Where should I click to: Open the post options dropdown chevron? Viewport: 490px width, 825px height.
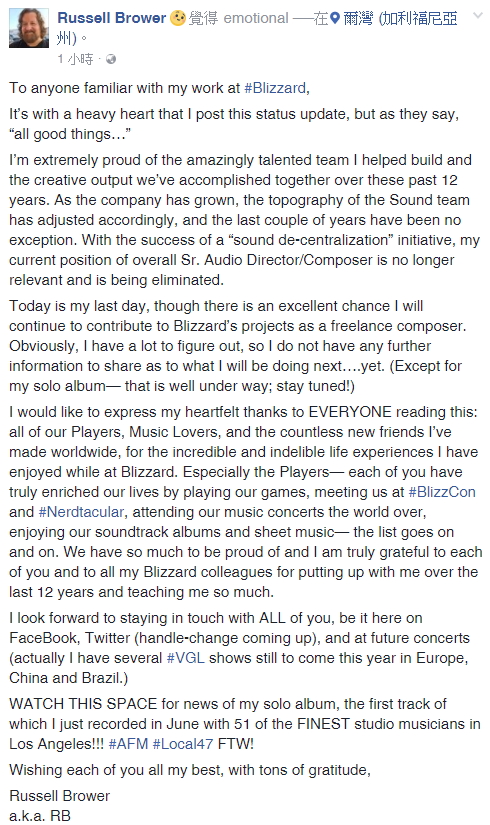pyautogui.click(x=478, y=16)
